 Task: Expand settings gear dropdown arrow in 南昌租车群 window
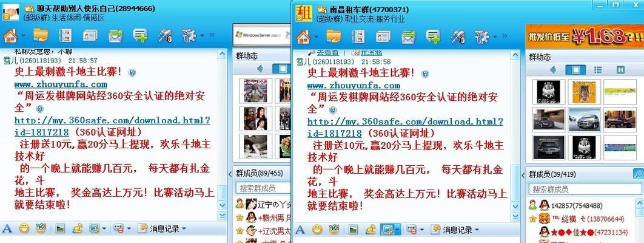pyautogui.click(x=495, y=36)
